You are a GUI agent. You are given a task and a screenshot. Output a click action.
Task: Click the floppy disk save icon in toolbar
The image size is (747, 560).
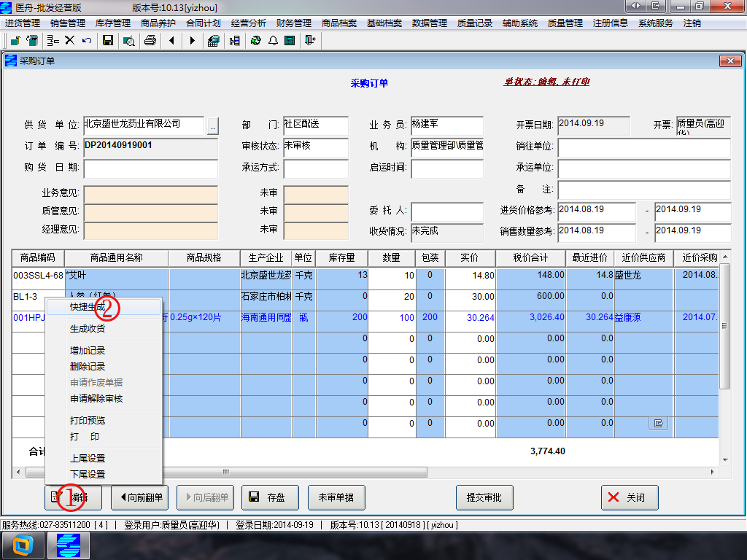point(108,41)
